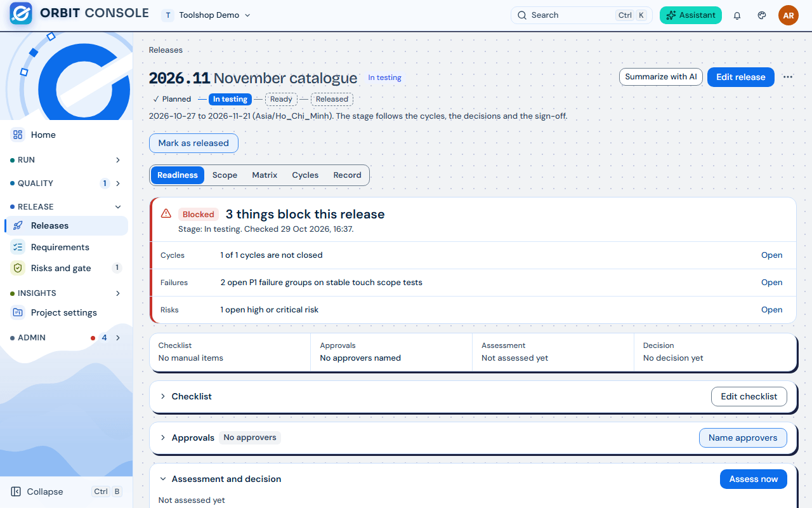Expand the Approvals panel chevron
The width and height of the screenshot is (812, 508).
(163, 438)
